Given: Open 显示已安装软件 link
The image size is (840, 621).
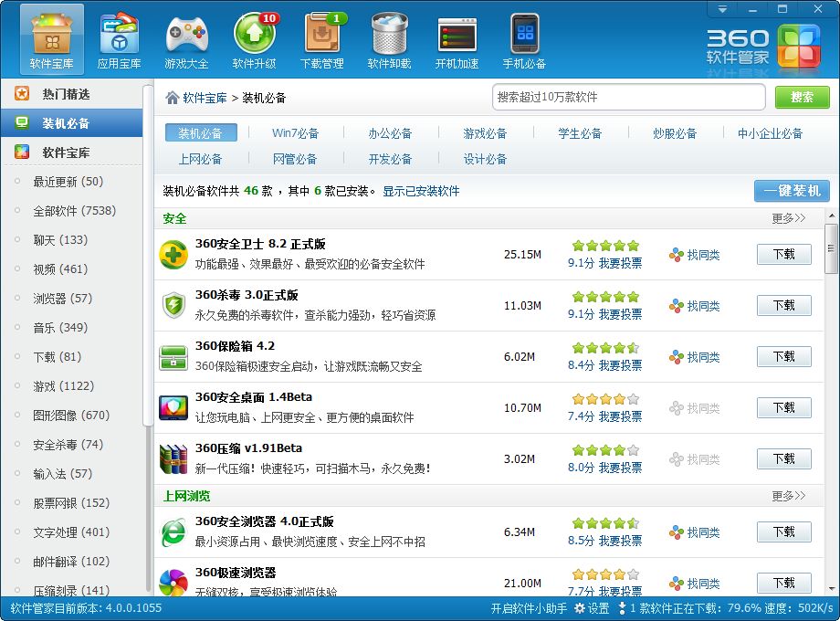Looking at the screenshot, I should pyautogui.click(x=423, y=191).
